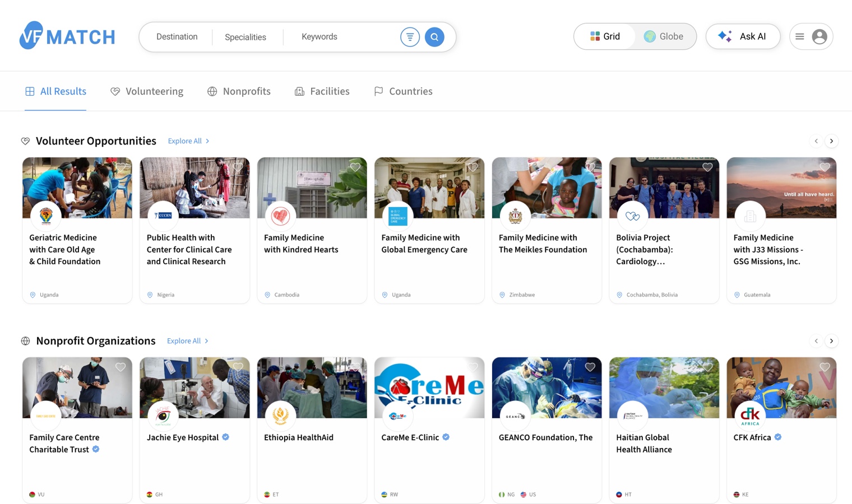Open Family Medicine with Global Emergency Care
The height and width of the screenshot is (504, 852).
pyautogui.click(x=424, y=244)
